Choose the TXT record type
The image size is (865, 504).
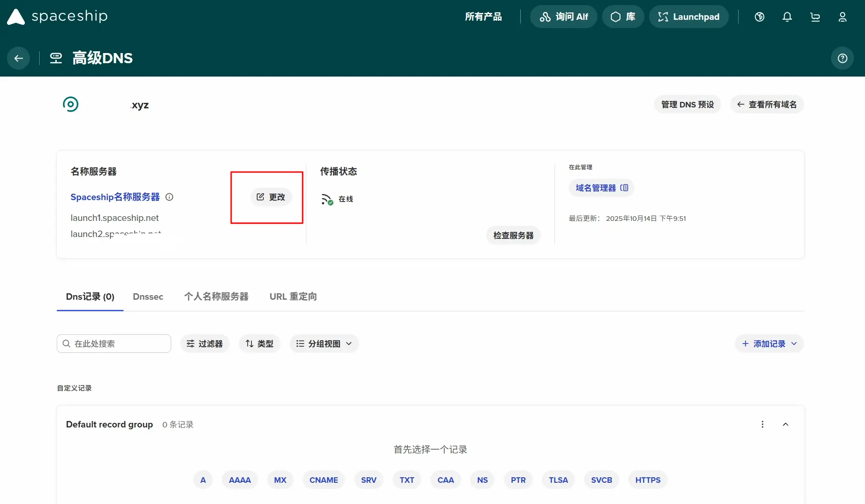(407, 480)
